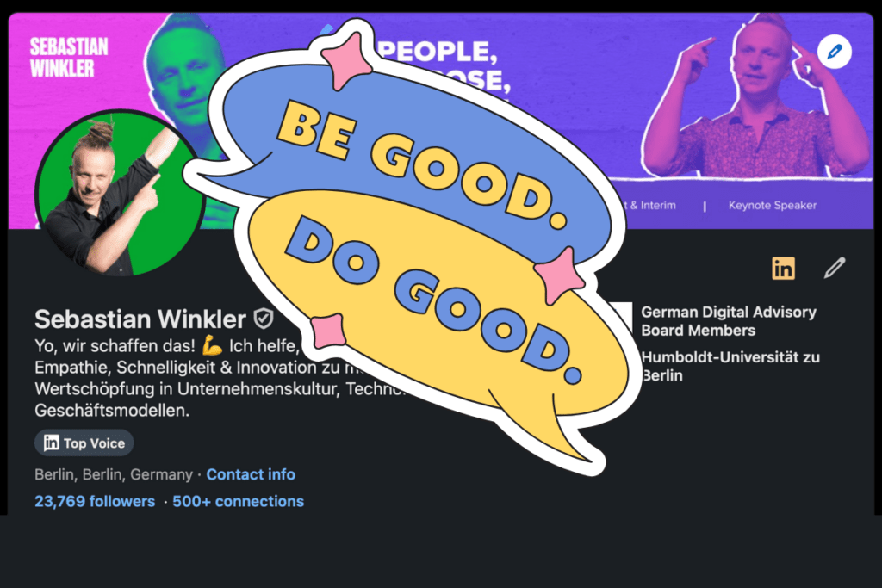Open the Top Voice badge
The width and height of the screenshot is (882, 588).
(x=84, y=443)
